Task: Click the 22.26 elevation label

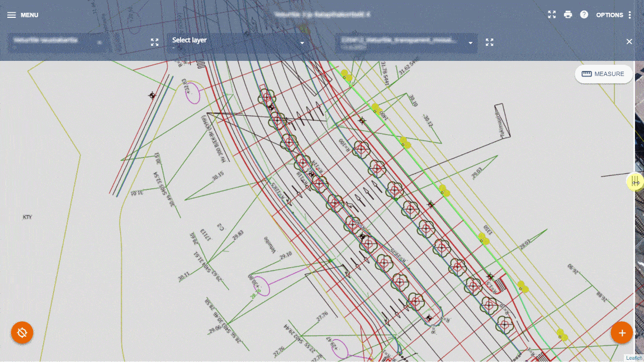Action: 278,352
